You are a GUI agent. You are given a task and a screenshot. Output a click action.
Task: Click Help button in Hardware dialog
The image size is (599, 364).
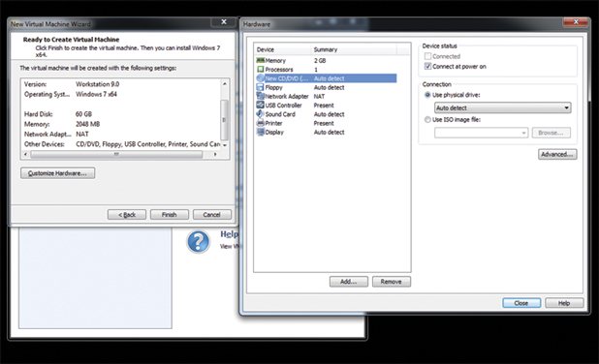pos(564,303)
